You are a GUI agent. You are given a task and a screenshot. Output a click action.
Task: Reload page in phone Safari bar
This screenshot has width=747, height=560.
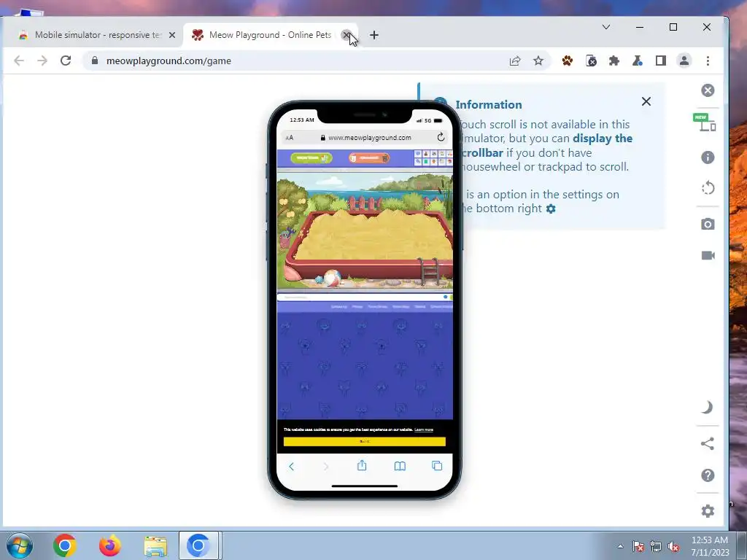click(441, 137)
